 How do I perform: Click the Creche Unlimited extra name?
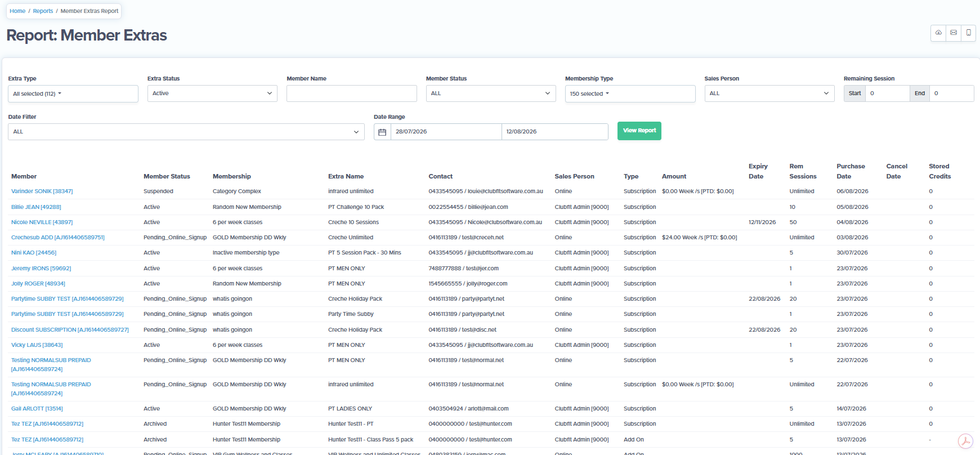(x=351, y=238)
